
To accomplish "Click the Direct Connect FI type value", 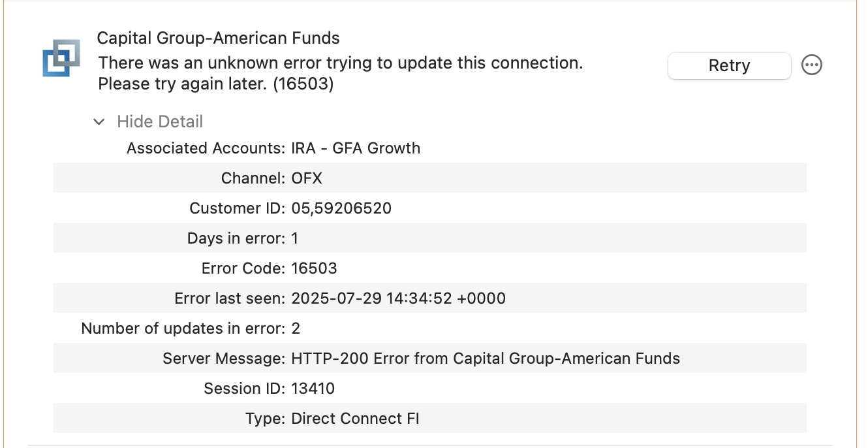I will coord(355,419).
